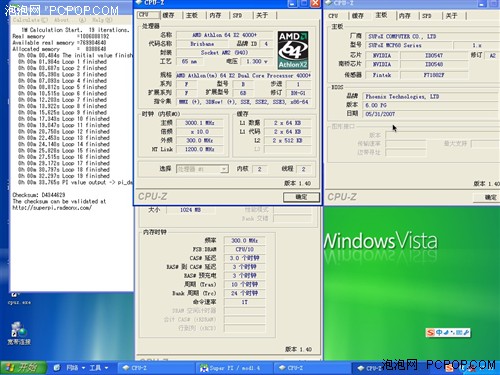
Task: Click the '1024 MB' memory size value
Action: coord(190,210)
